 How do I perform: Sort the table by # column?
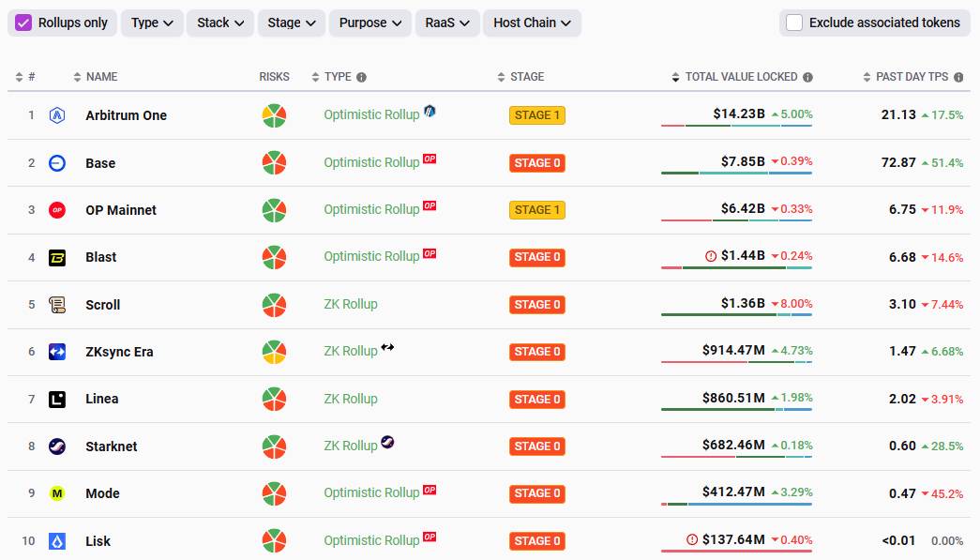[25, 77]
